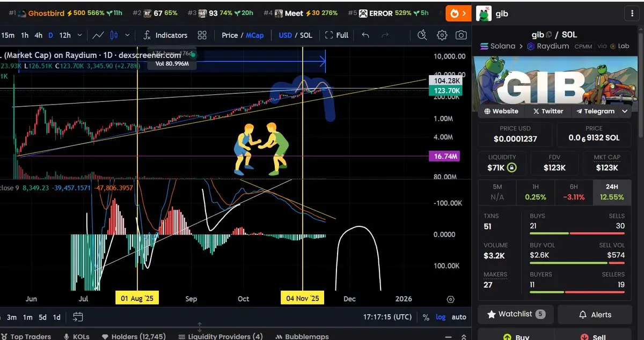This screenshot has height=340, width=644.
Task: Expand trending list chevron next to fire
Action: 465,13
